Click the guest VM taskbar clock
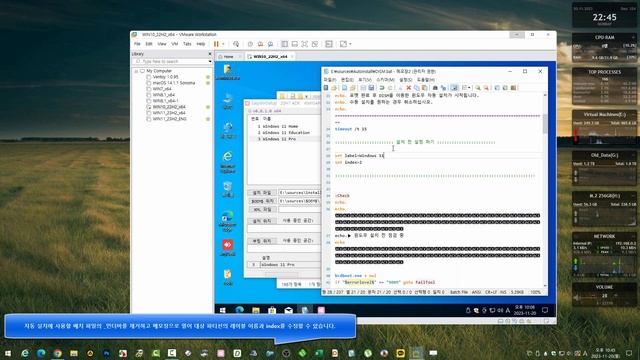Image resolution: width=640 pixels, height=360 pixels. point(524,310)
